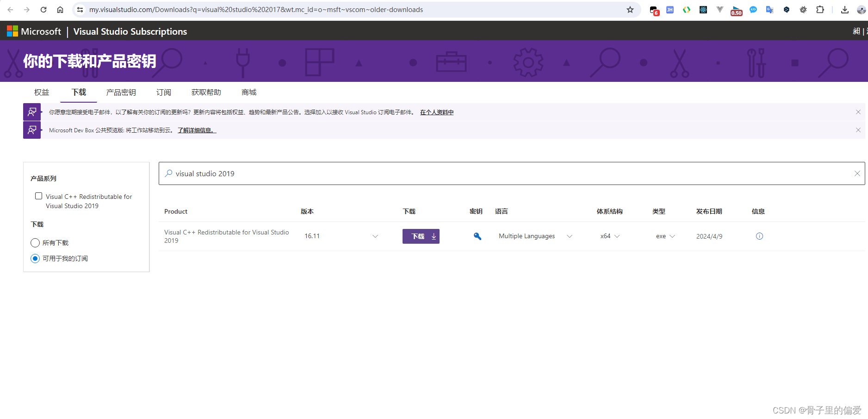The image size is (868, 419).
Task: Click the Dev Box notification person icon
Action: (x=32, y=130)
